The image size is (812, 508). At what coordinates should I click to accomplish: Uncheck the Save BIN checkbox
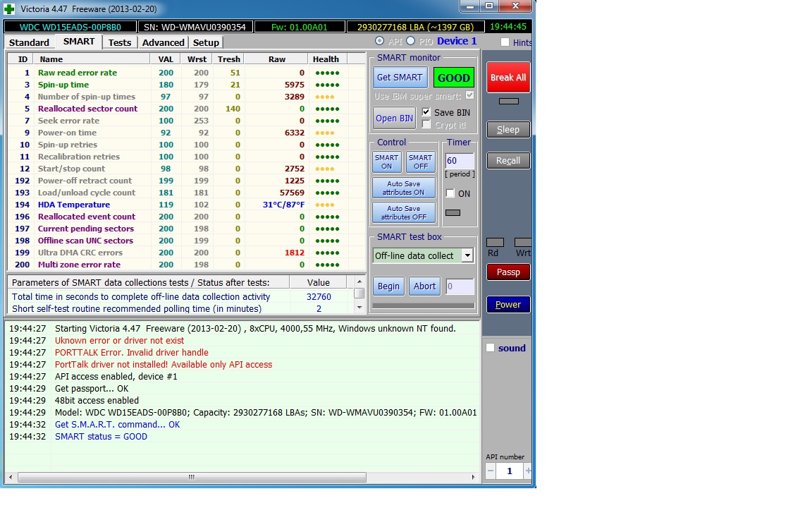tap(426, 112)
